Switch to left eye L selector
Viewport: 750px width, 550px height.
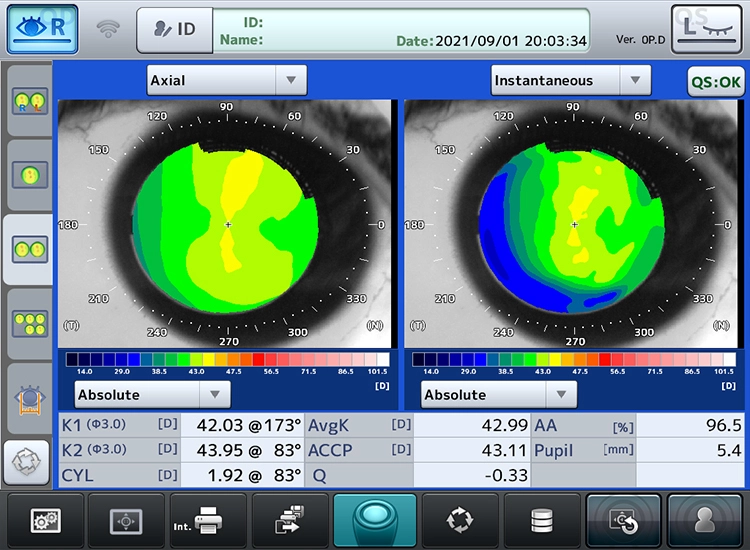(x=707, y=28)
